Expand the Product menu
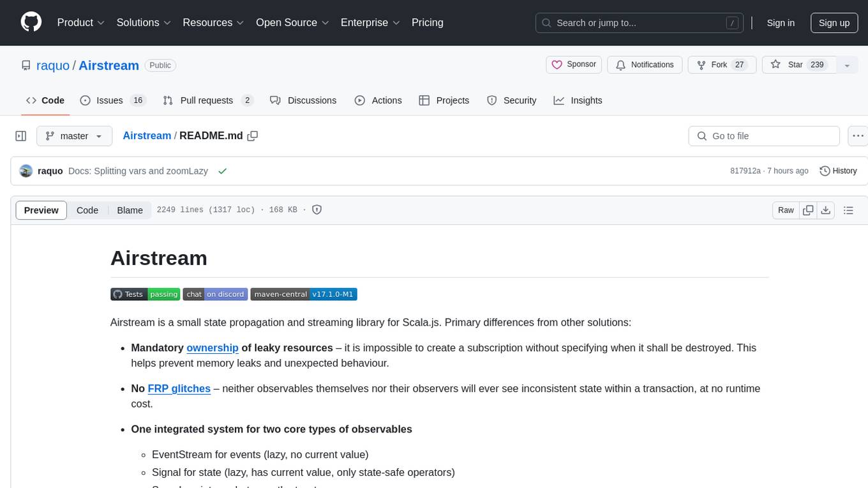This screenshot has height=488, width=868. point(81,22)
